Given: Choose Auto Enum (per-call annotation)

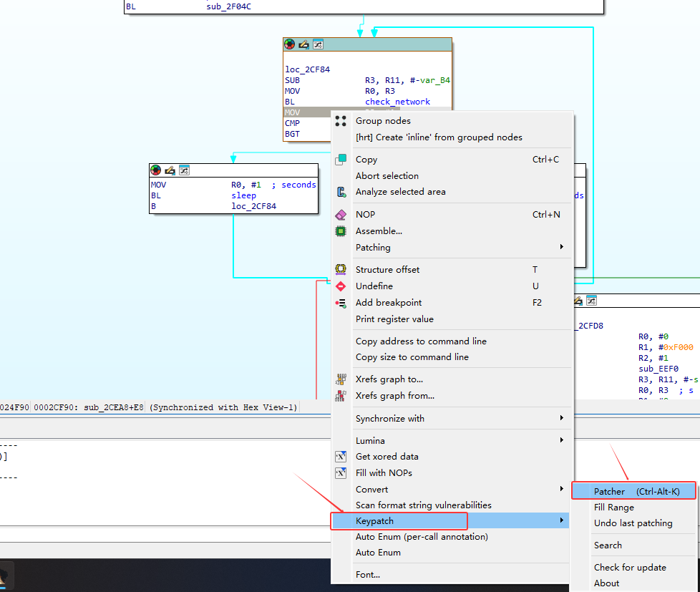Looking at the screenshot, I should (422, 537).
